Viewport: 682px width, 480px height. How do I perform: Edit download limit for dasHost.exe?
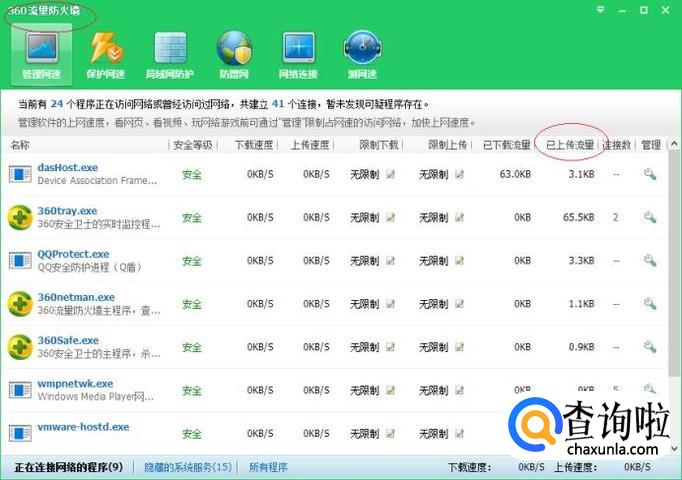tap(391, 174)
